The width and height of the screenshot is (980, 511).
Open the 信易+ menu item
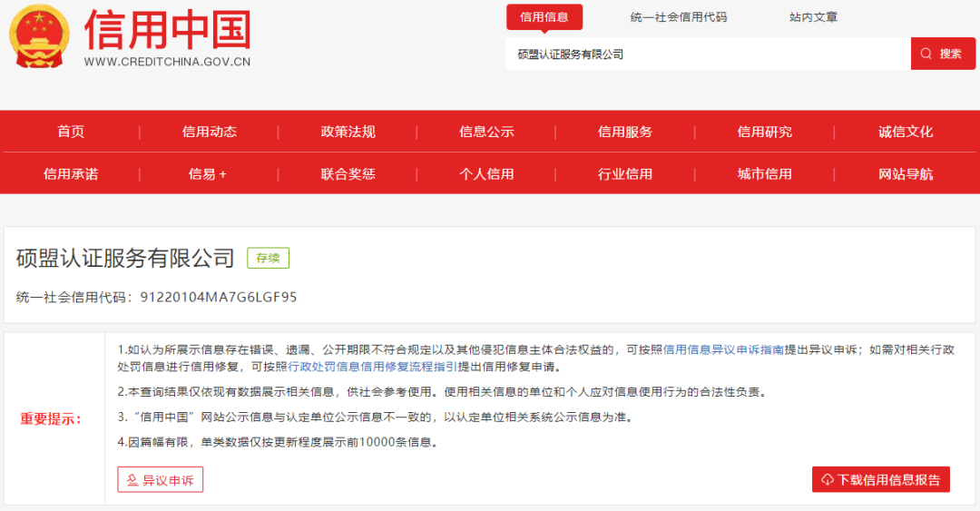point(208,174)
